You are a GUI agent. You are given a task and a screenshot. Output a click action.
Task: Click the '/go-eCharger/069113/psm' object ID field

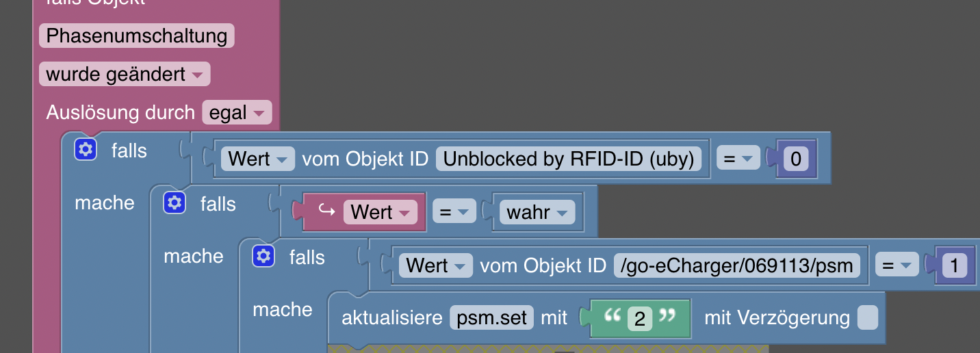point(736,265)
